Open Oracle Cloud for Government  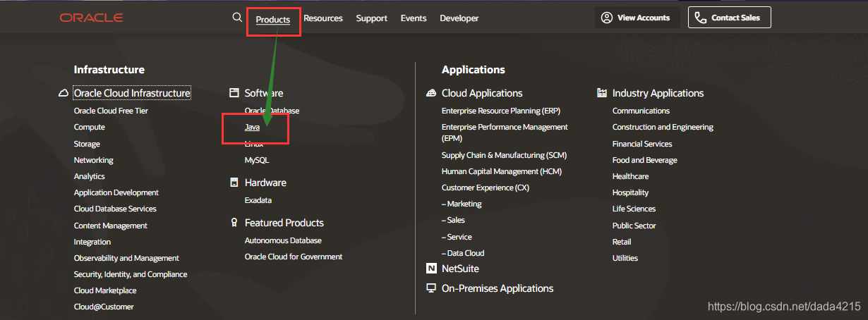point(294,257)
